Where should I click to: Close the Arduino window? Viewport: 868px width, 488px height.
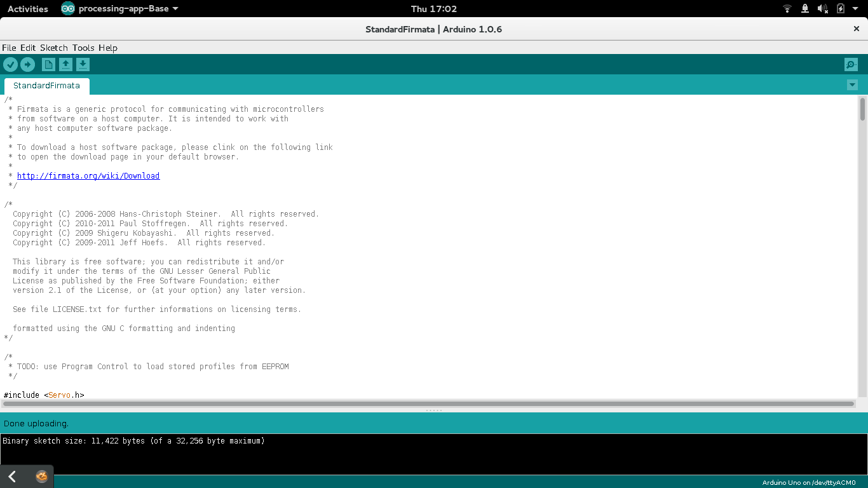(x=857, y=29)
